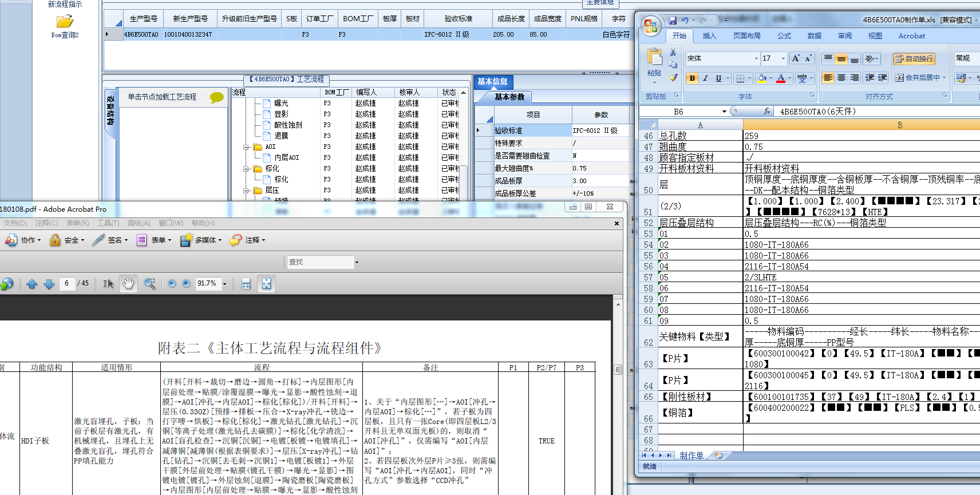Go to next page in Acrobat
Viewport: 980px width, 495px height.
pos(49,284)
